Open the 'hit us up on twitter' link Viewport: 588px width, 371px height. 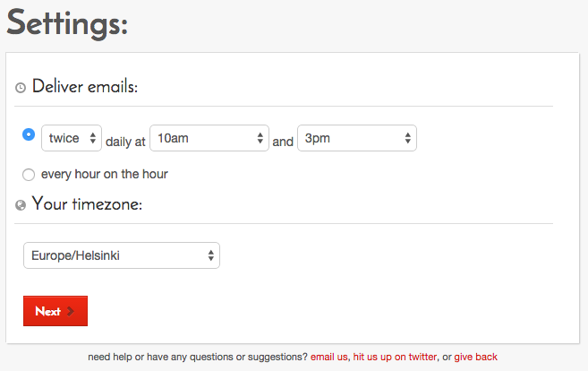tap(395, 357)
